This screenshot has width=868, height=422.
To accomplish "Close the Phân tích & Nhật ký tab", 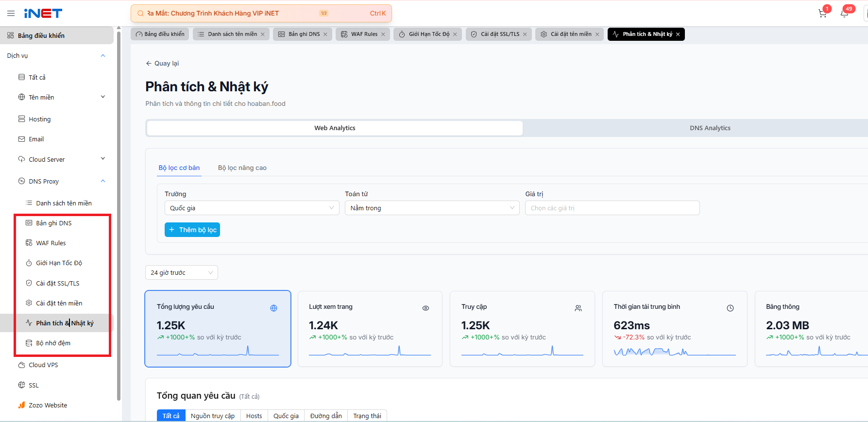I will pyautogui.click(x=678, y=34).
